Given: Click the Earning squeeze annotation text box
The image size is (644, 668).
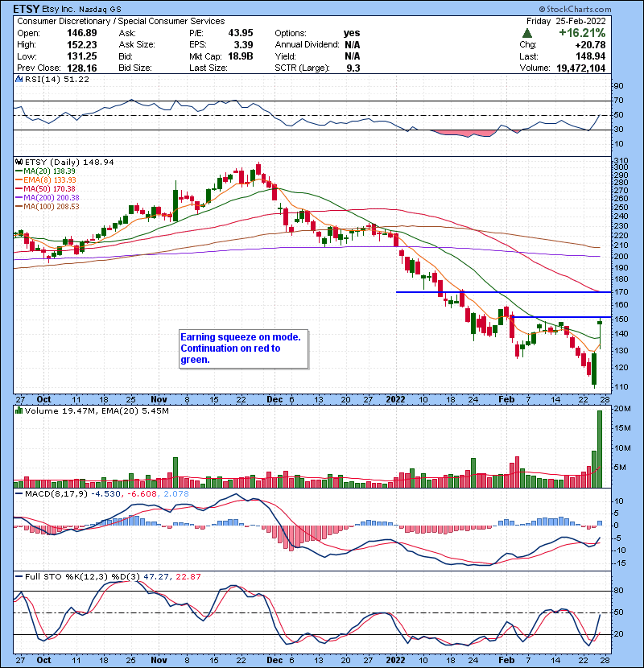Looking at the screenshot, I should click(243, 348).
